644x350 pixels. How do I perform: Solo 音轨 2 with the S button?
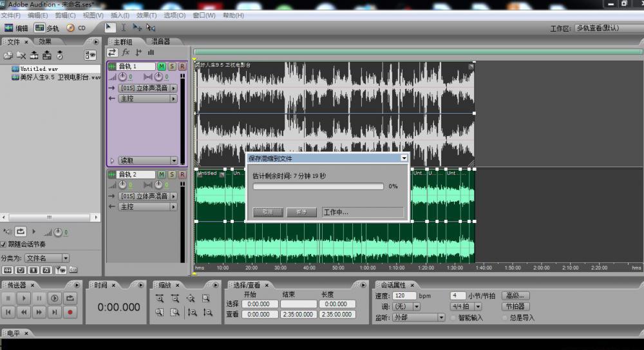(x=172, y=175)
